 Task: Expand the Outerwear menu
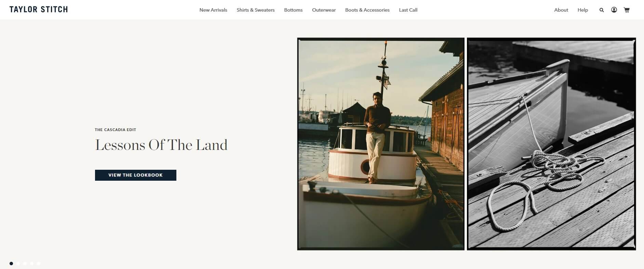pyautogui.click(x=324, y=10)
